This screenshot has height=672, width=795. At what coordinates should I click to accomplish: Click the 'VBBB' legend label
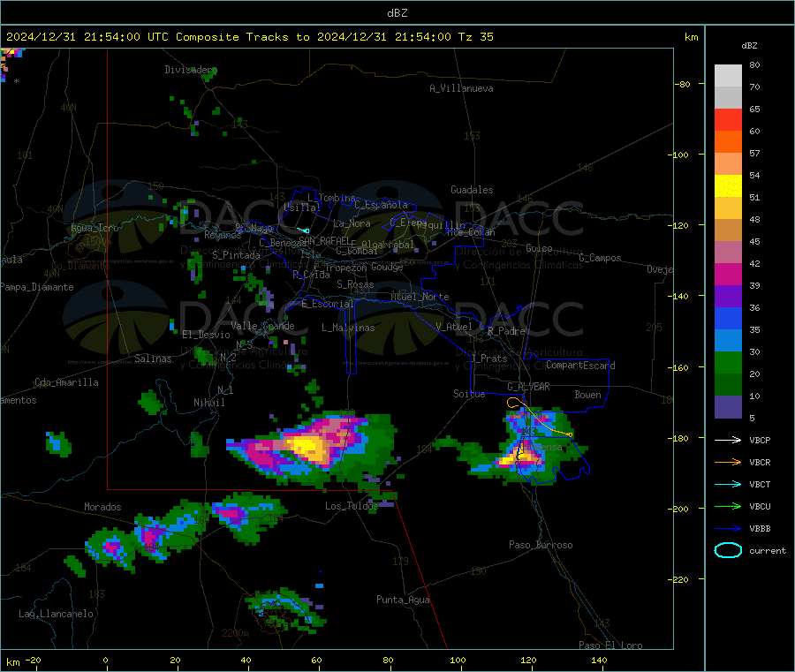point(760,528)
